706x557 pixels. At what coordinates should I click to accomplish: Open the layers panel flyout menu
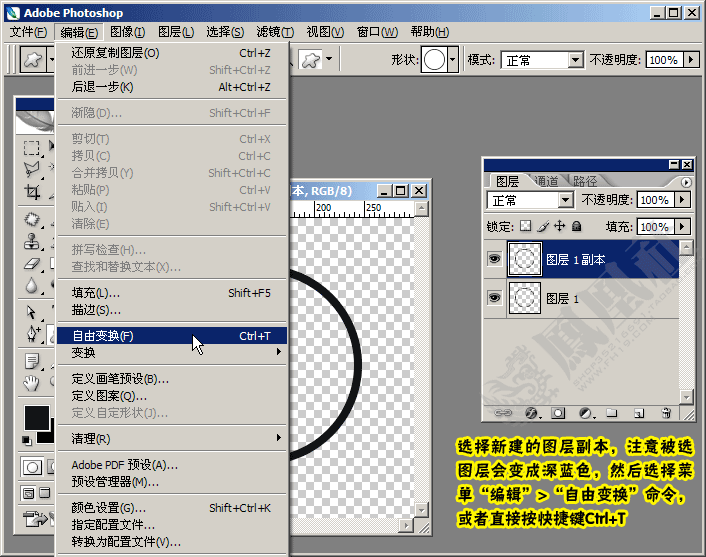point(686,182)
